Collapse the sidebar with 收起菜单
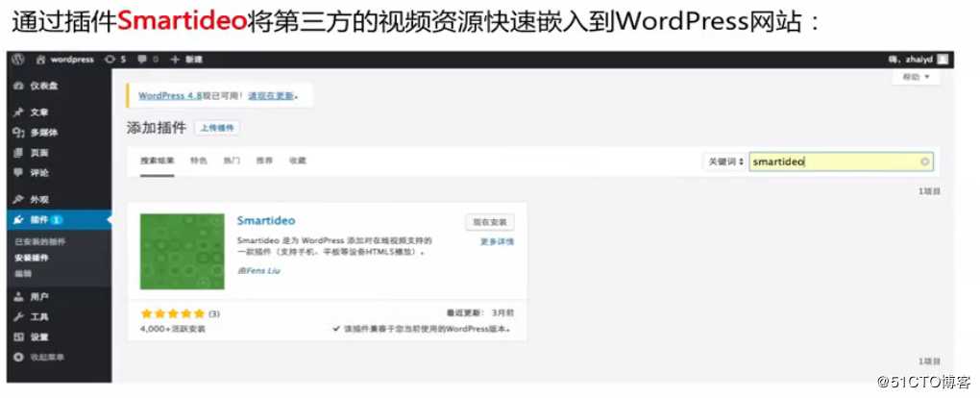This screenshot has width=980, height=398. [40, 358]
